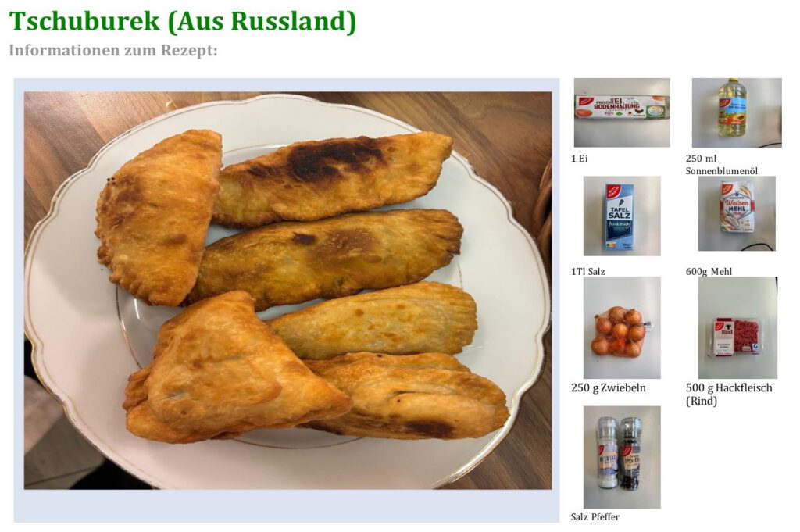Select the '500 g Hackfleisch (Rind)' label
The height and width of the screenshot is (532, 800).
pyautogui.click(x=729, y=395)
